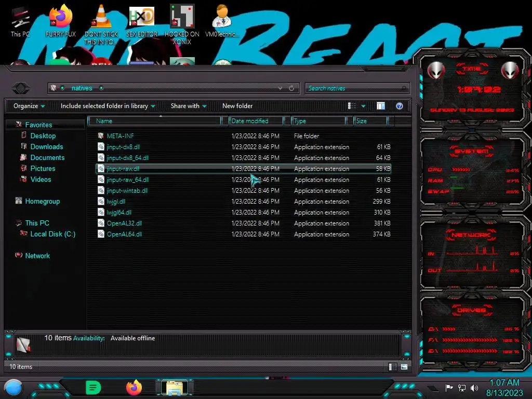Screen dimensions: 532x399
Task: Sort by Type column header
Action: pos(319,121)
